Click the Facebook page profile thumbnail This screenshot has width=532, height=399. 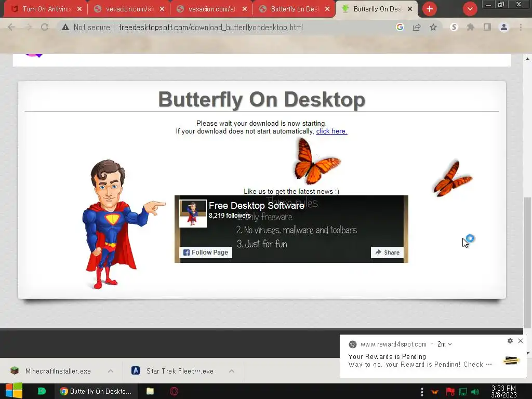pyautogui.click(x=193, y=214)
